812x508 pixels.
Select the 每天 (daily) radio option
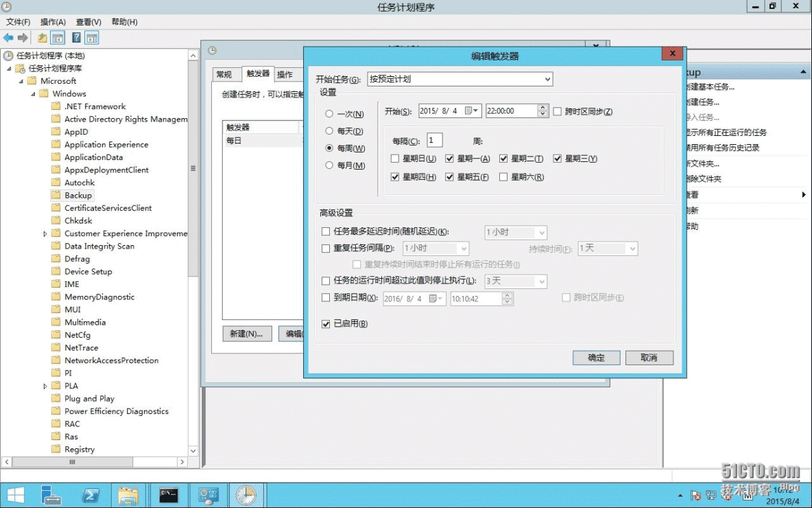point(330,131)
